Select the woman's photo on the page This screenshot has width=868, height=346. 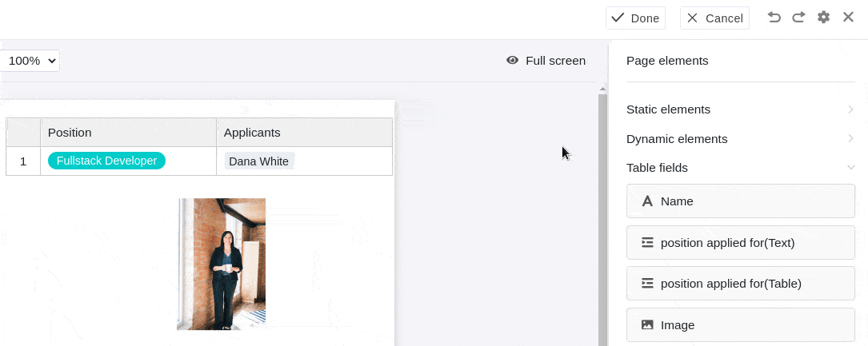[x=222, y=264]
